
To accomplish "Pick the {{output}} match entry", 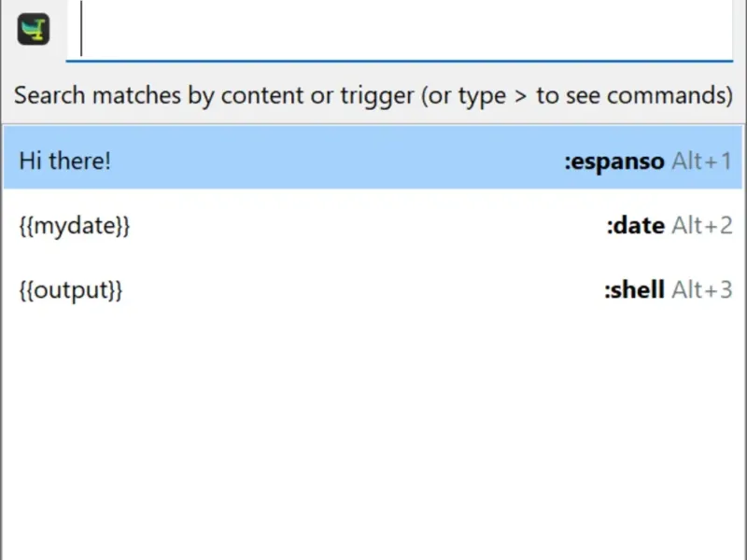I will pos(373,289).
